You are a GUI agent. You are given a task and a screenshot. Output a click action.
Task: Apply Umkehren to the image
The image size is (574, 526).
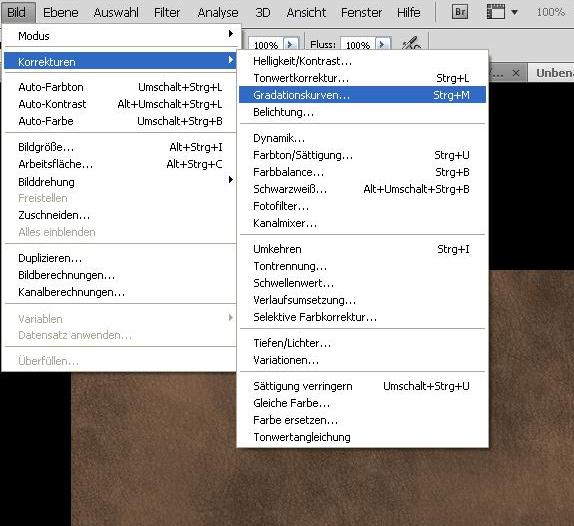point(362,249)
